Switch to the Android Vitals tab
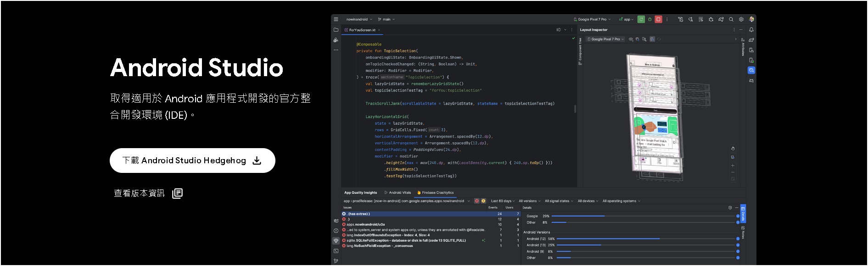 [x=398, y=193]
